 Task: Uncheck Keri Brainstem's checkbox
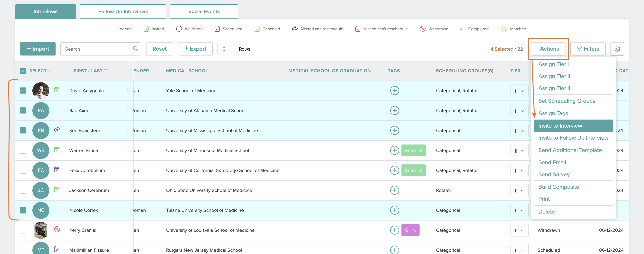(x=23, y=130)
